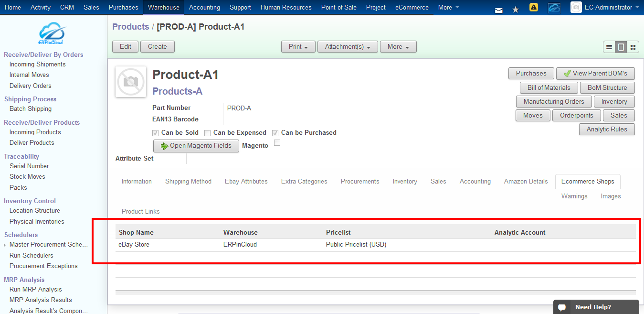This screenshot has height=314, width=644.
Task: Open the Point of Sale menu
Action: pyautogui.click(x=339, y=7)
